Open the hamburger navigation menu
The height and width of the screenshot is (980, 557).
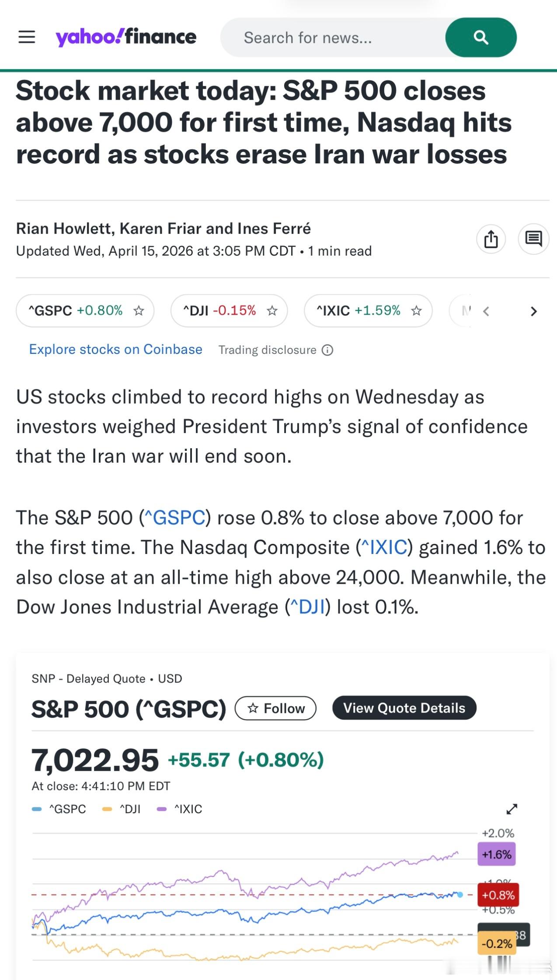pos(27,37)
